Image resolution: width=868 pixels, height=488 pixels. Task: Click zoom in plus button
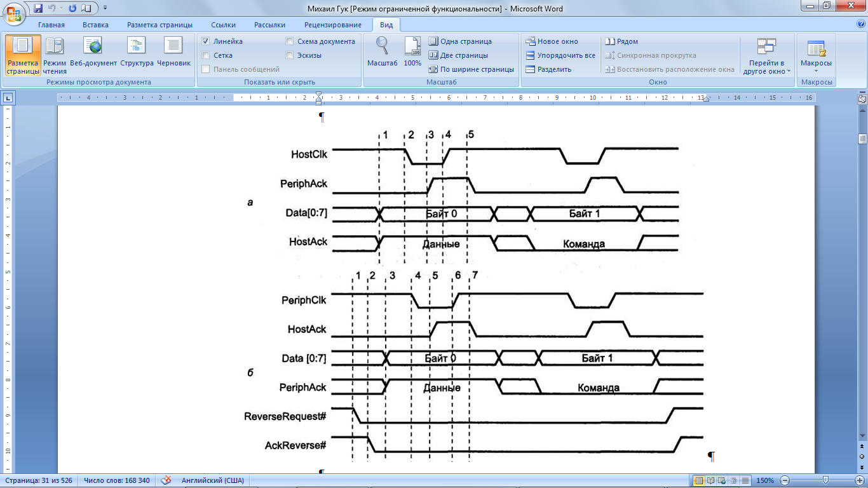click(860, 480)
